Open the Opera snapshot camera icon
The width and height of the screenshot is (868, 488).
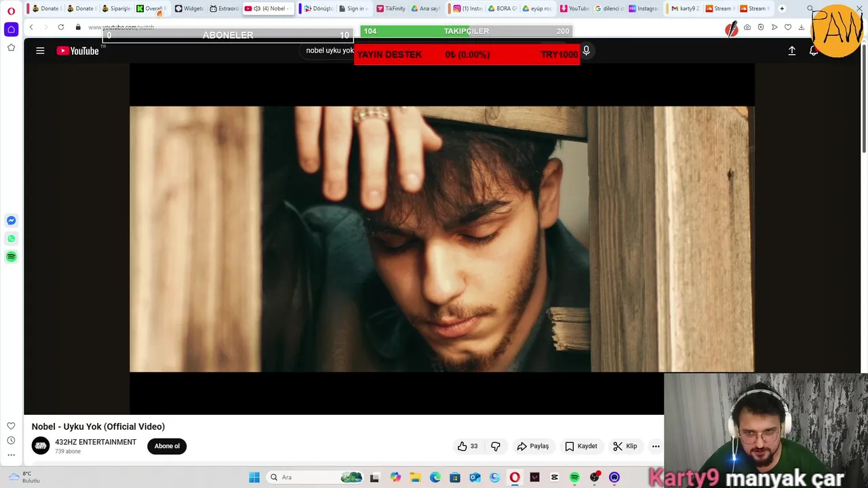coord(747,27)
